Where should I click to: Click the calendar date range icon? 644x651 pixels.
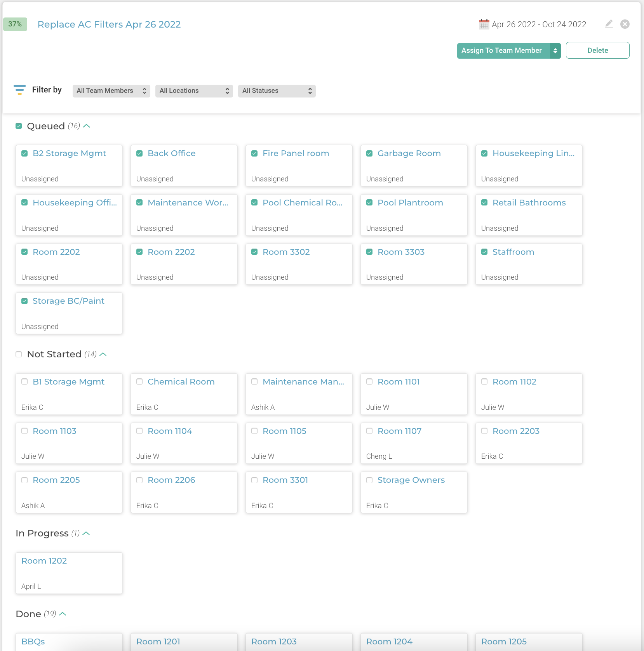click(x=484, y=24)
